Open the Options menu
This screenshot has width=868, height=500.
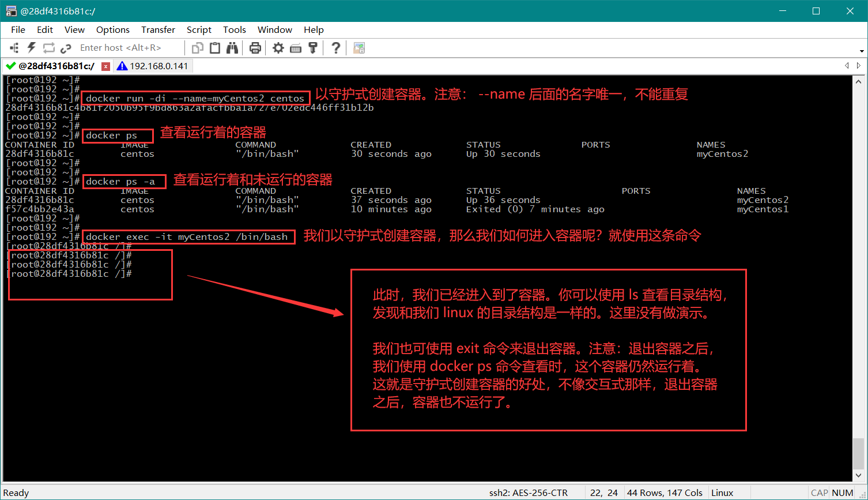[113, 29]
